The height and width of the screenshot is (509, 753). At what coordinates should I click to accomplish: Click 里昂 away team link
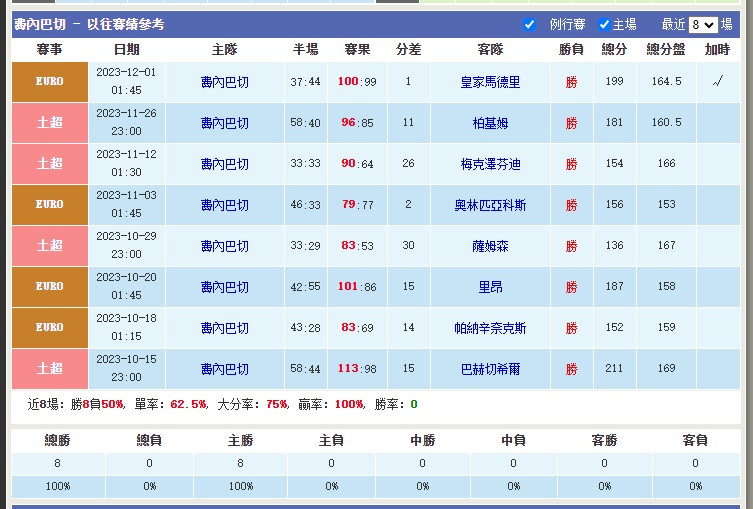pyautogui.click(x=490, y=287)
